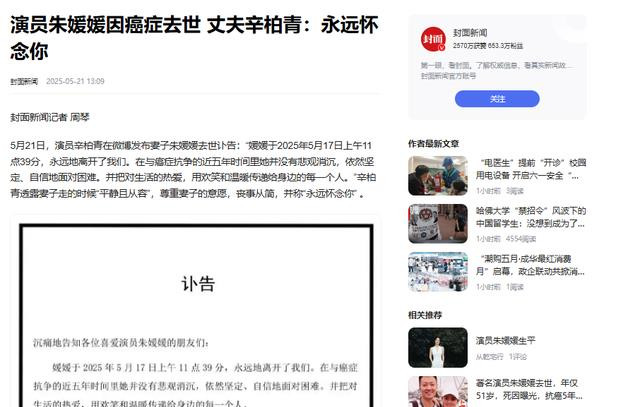
Task: Open article "电医生"提前"开诊" 校园用电设备
Action: click(531, 169)
